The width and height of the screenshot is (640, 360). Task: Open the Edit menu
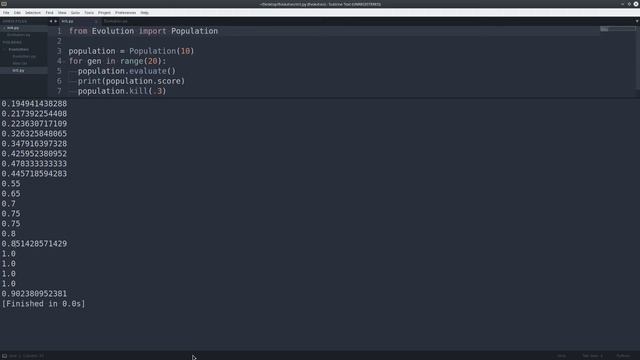tap(17, 13)
